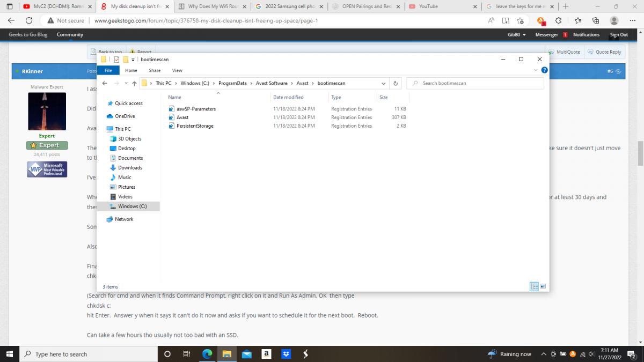
Task: Expand the chevron after This PC breadcrumb
Action: pyautogui.click(x=176, y=83)
